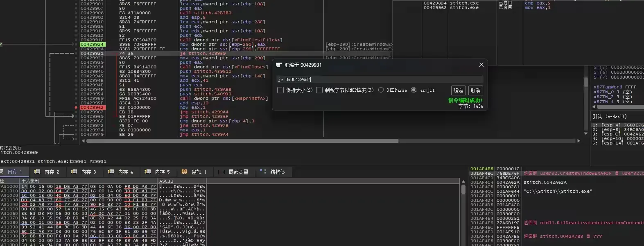This screenshot has height=246, width=644.
Task: Click the memory icon on 内存 4 tab
Action: (111, 172)
